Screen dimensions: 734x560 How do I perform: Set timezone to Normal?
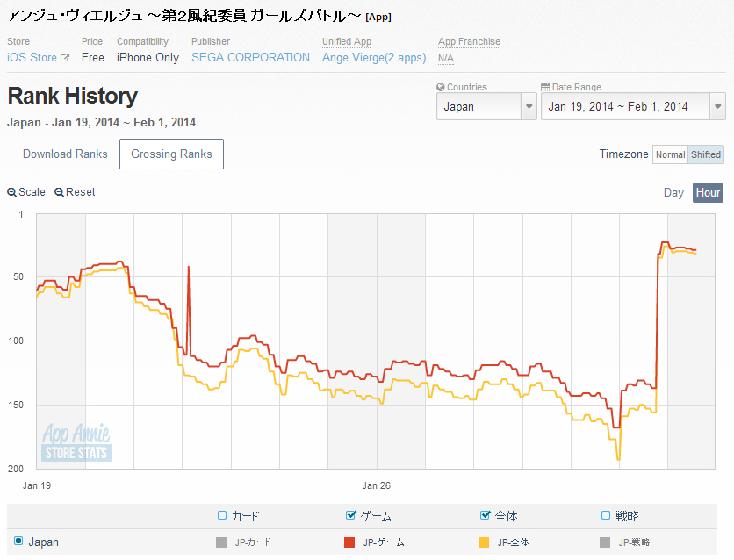(x=670, y=154)
